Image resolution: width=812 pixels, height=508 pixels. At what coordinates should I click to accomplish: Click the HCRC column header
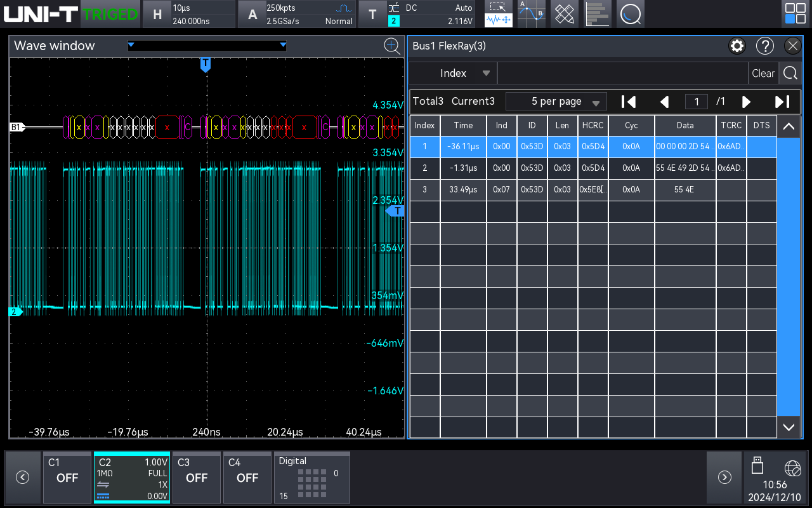593,125
